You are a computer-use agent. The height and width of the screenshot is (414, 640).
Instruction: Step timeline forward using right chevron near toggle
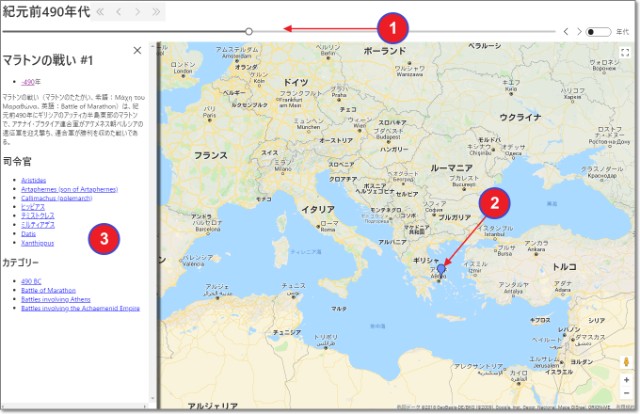[579, 32]
